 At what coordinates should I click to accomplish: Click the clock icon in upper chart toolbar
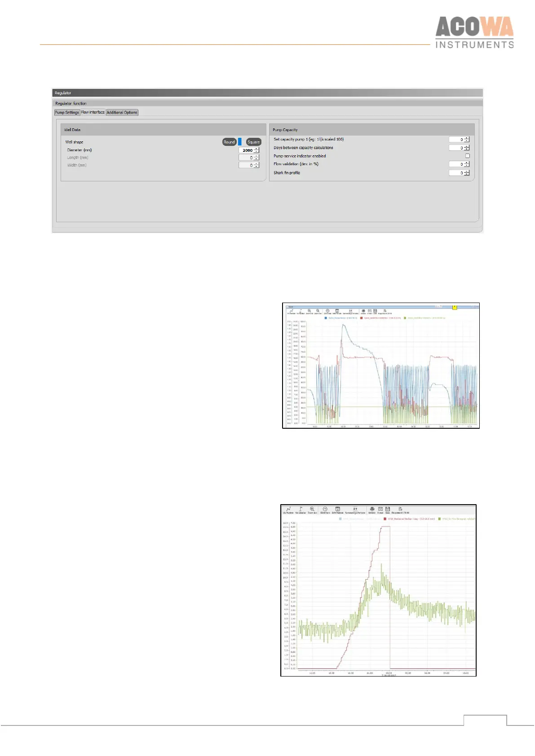(x=327, y=311)
